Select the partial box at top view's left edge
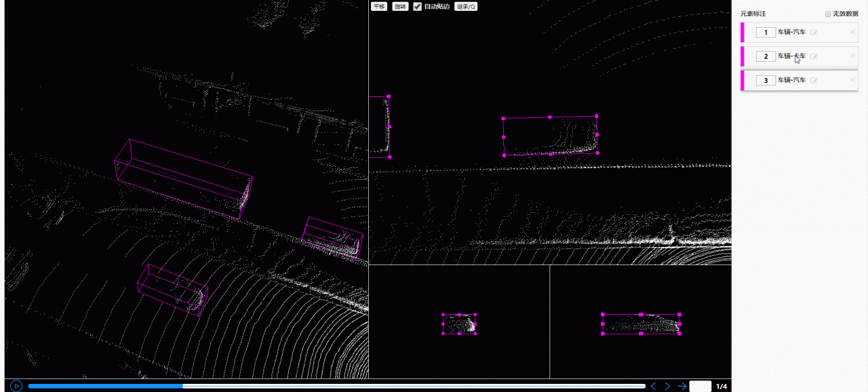Screen dimensions: 868x392 pos(380,127)
